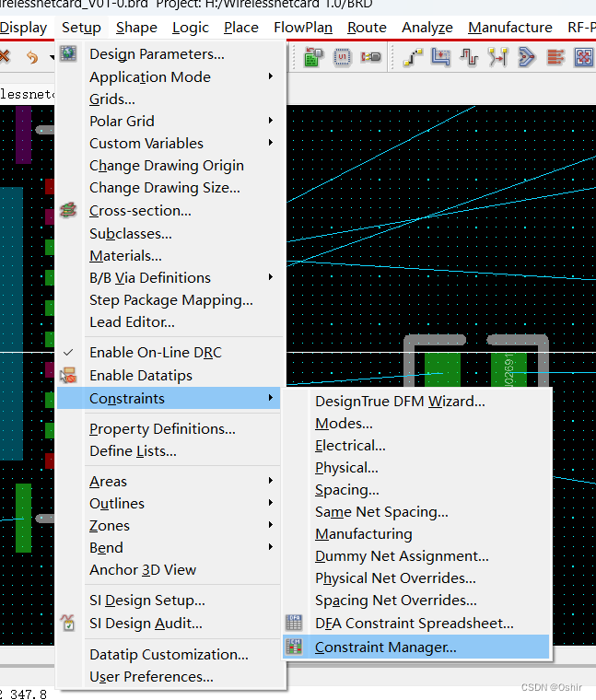Image resolution: width=596 pixels, height=700 pixels.
Task: Click the Constraint Manager grid icon
Action: pos(294,647)
